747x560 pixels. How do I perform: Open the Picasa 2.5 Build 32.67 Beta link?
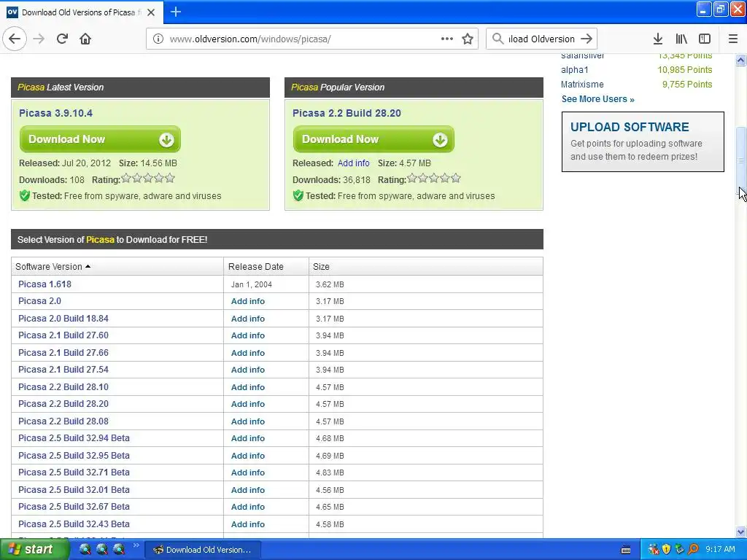[74, 507]
